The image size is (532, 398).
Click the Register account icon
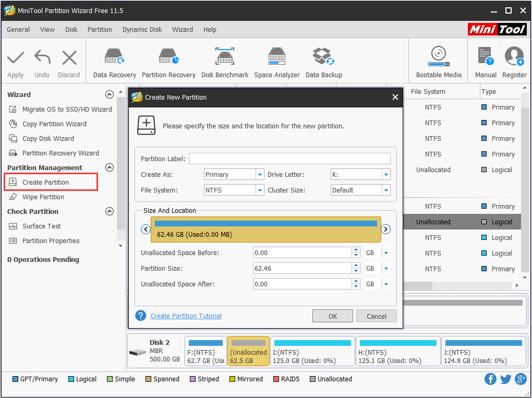pyautogui.click(x=514, y=56)
